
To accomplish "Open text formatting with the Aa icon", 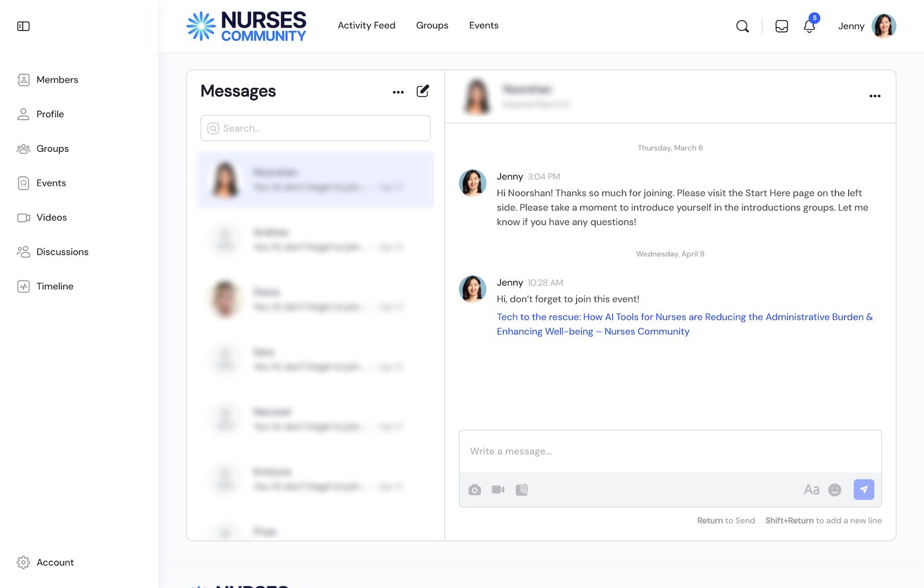I will tap(812, 489).
